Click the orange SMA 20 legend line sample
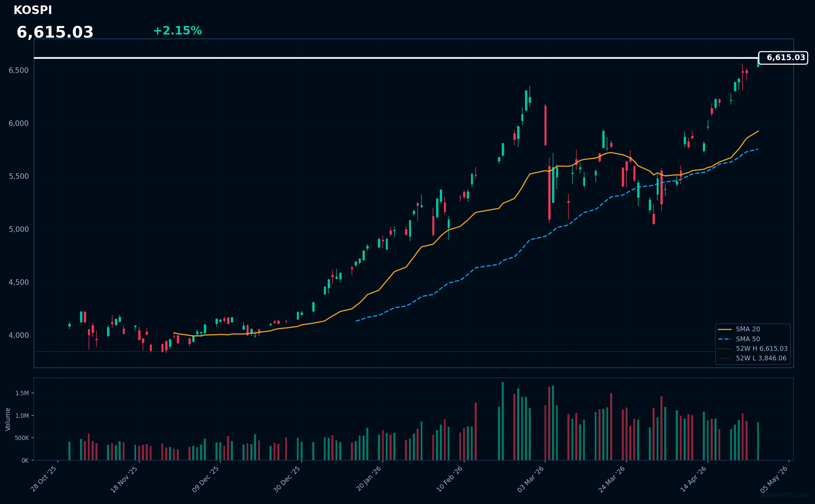This screenshot has width=815, height=504. tap(725, 329)
